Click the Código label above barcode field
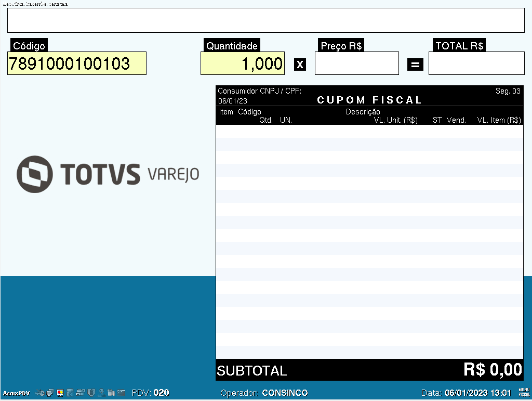The width and height of the screenshot is (532, 401). click(x=29, y=45)
